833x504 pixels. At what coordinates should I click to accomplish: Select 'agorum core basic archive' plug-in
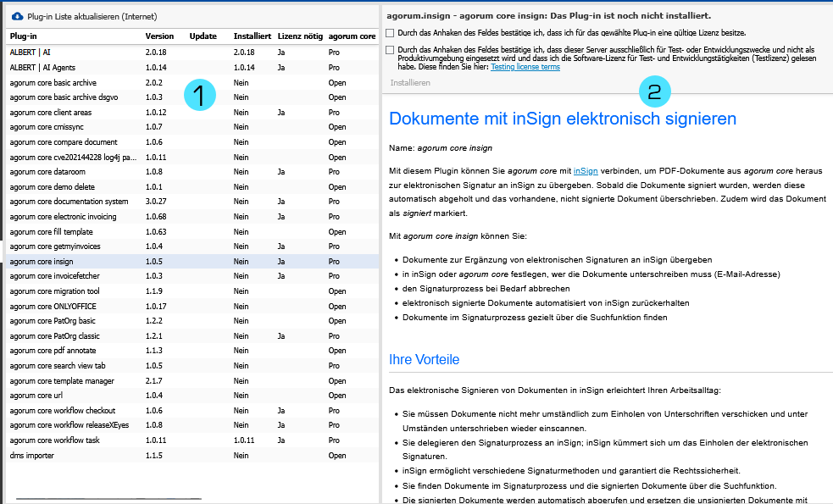(192, 82)
